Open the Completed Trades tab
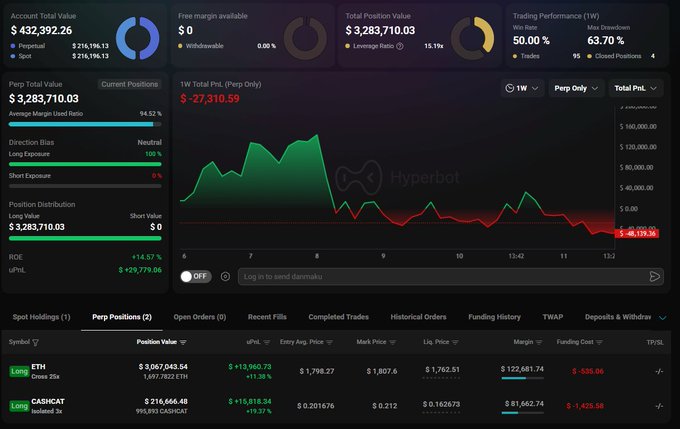 (339, 317)
